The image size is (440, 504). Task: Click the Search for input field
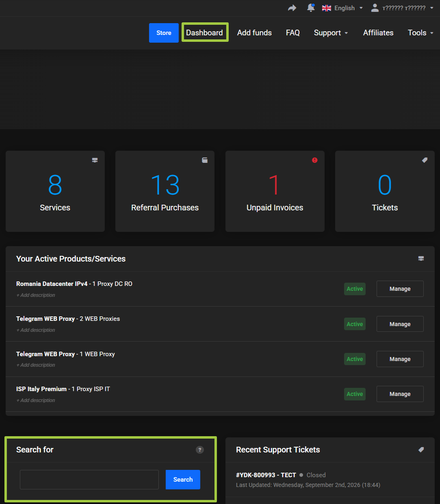pyautogui.click(x=89, y=480)
